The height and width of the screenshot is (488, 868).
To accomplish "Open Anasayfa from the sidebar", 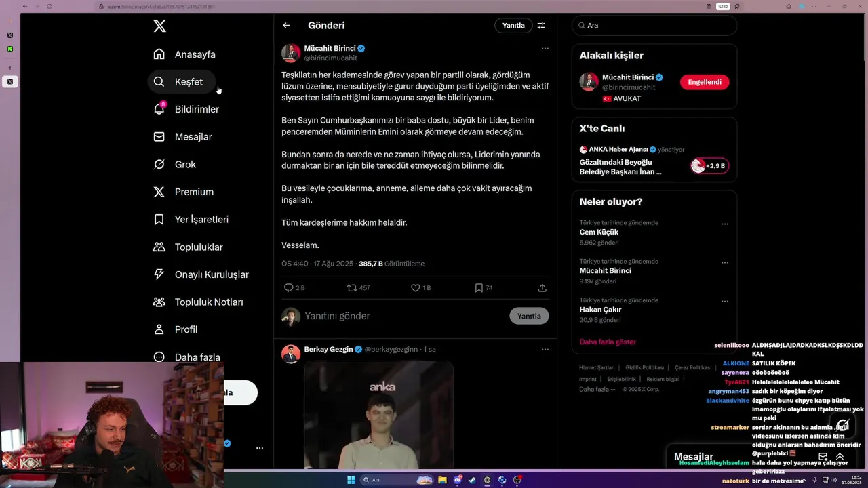I will [x=185, y=54].
